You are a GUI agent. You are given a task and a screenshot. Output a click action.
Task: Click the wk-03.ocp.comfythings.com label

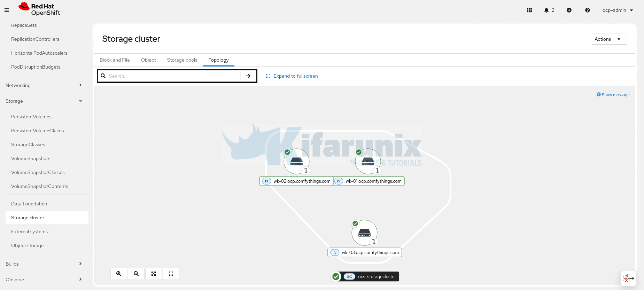tap(365, 252)
